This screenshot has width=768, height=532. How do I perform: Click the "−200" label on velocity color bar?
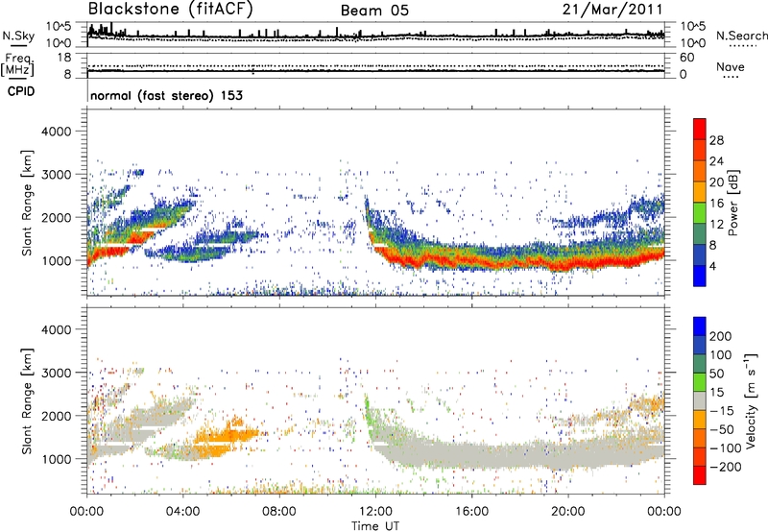click(725, 467)
